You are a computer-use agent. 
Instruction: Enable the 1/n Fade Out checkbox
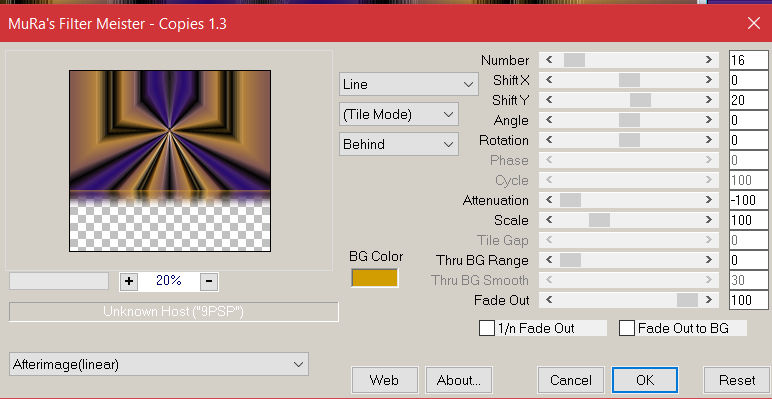487,328
